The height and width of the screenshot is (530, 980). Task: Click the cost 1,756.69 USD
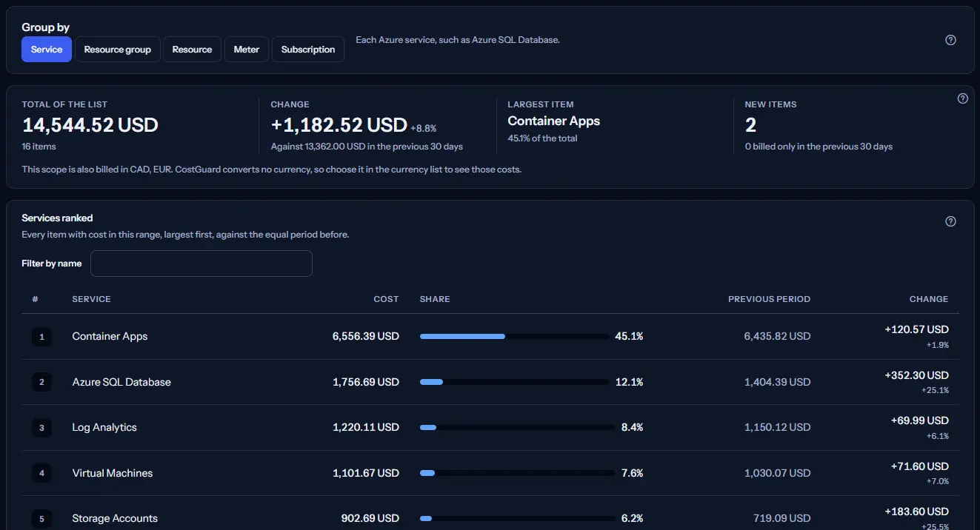366,382
